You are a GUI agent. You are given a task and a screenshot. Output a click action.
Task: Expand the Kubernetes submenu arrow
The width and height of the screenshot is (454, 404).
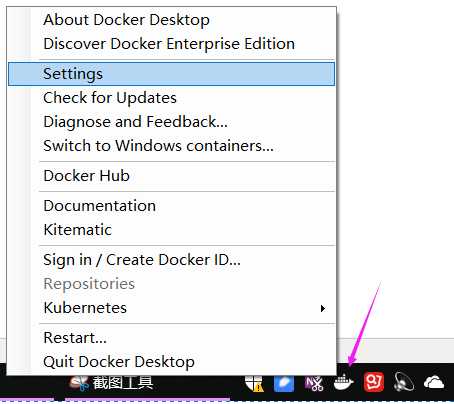pyautogui.click(x=322, y=308)
